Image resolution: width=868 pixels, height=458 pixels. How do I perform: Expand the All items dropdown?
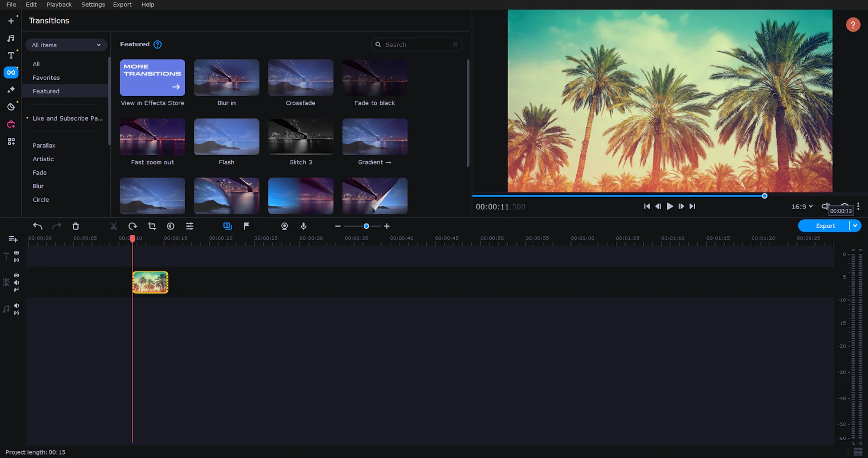pyautogui.click(x=66, y=45)
